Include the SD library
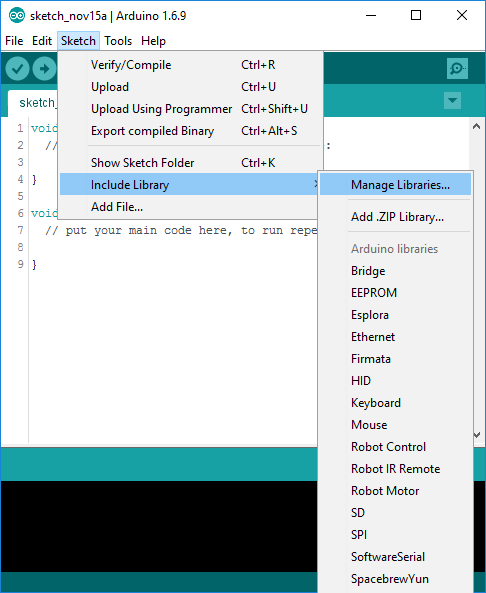This screenshot has height=593, width=486. click(395, 512)
